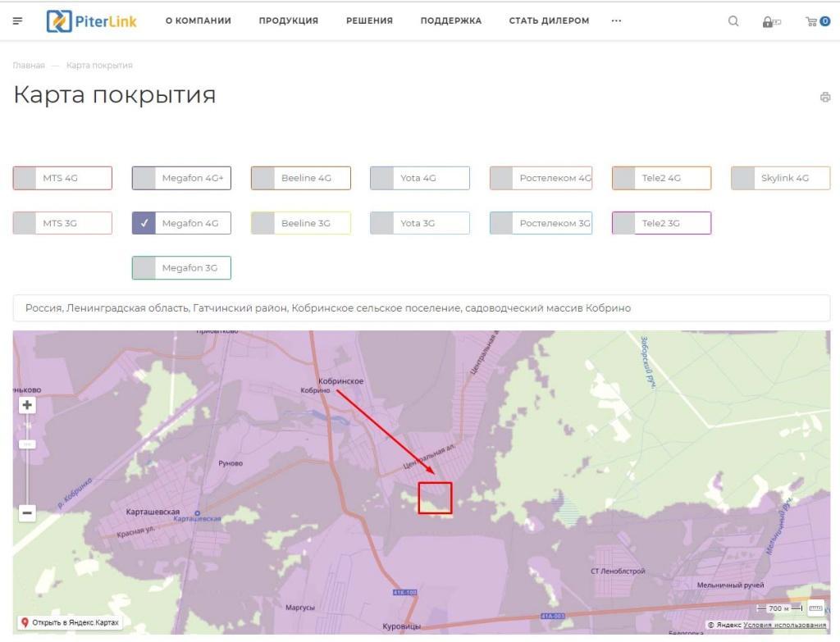
Task: Enable the MTS 3G coverage layer
Action: (x=62, y=223)
